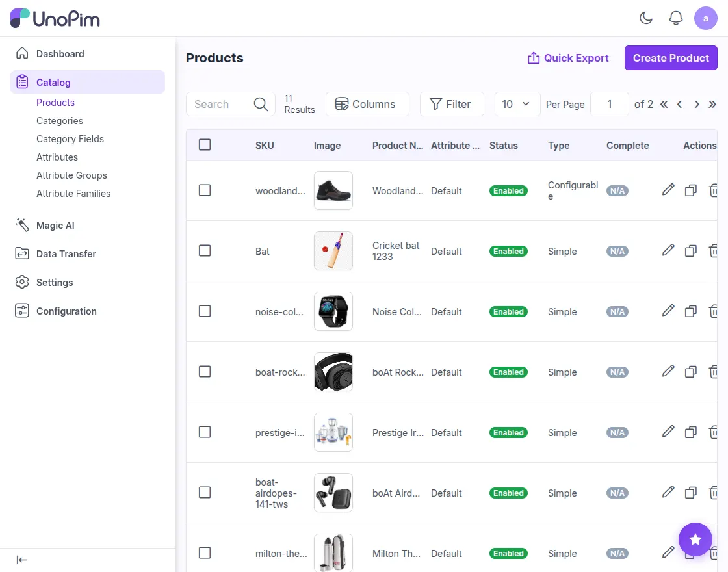Edit the boAt Aird product
The height and width of the screenshot is (572, 728).
pos(668,491)
